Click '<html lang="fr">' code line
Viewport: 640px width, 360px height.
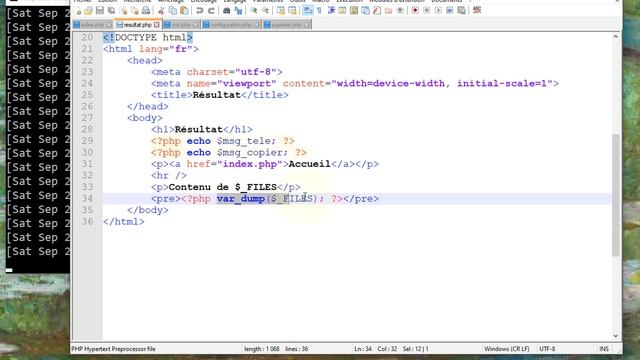[x=151, y=49]
